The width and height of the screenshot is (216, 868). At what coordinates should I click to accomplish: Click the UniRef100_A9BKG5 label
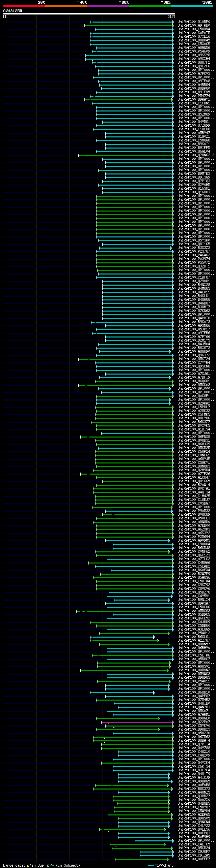click(194, 782)
